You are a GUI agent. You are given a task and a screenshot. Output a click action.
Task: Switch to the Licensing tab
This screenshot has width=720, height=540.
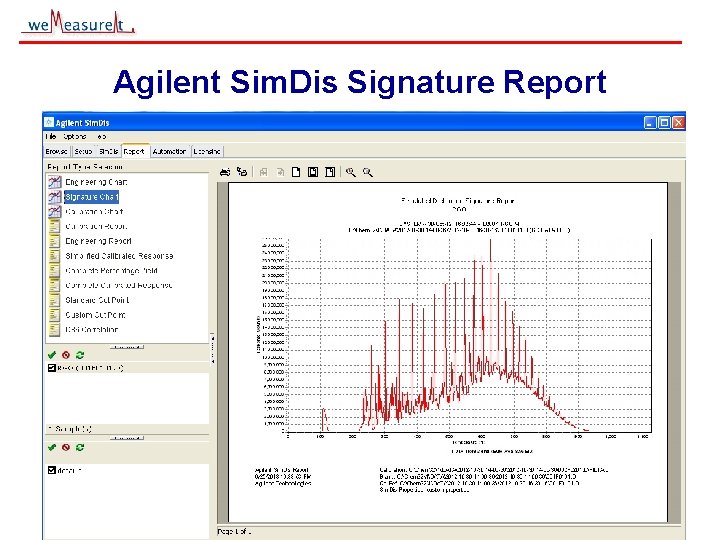tap(207, 151)
